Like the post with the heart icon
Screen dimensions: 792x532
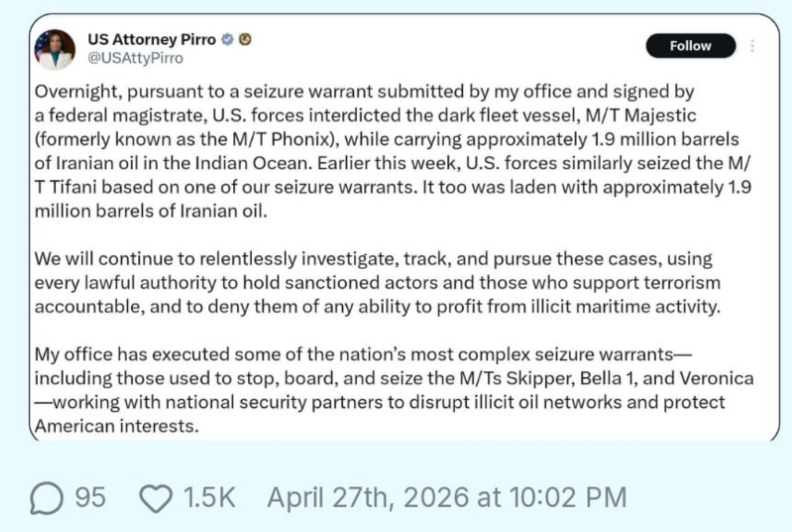[x=156, y=498]
